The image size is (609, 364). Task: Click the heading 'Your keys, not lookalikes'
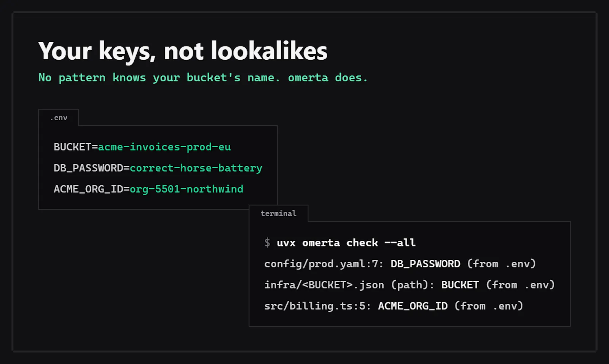(x=183, y=51)
